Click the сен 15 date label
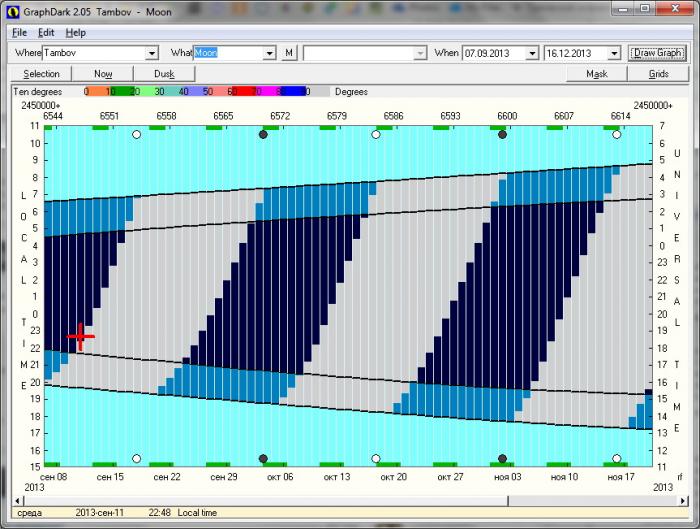This screenshot has height=529, width=700. coord(110,477)
